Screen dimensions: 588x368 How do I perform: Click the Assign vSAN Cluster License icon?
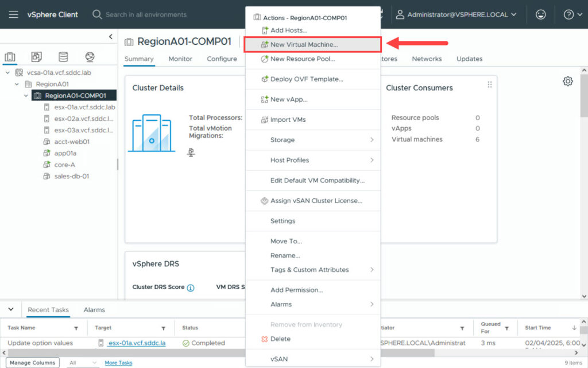264,201
